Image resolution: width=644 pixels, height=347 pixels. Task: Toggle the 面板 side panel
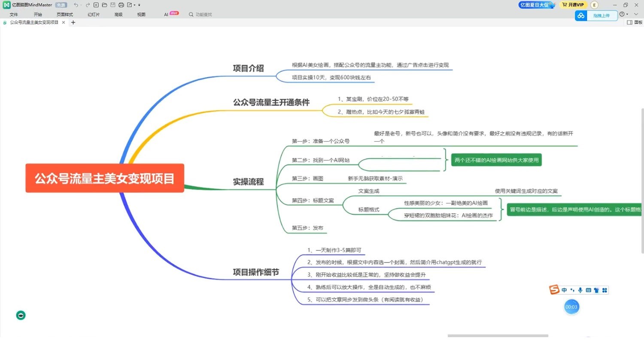pos(635,22)
